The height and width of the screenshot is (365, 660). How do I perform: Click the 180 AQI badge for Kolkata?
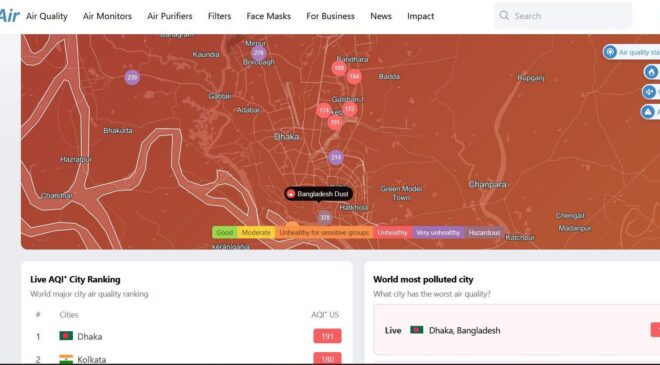pos(327,359)
